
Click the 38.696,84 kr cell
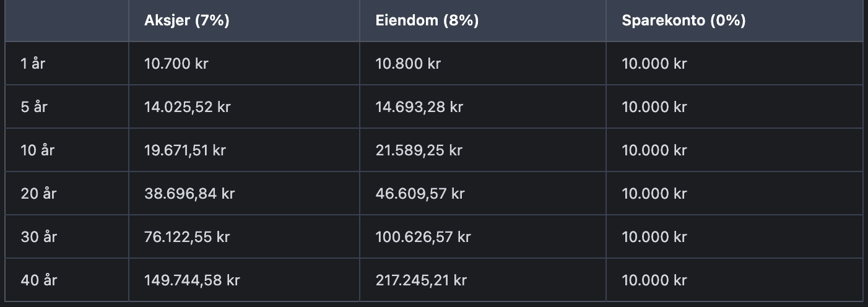(189, 193)
